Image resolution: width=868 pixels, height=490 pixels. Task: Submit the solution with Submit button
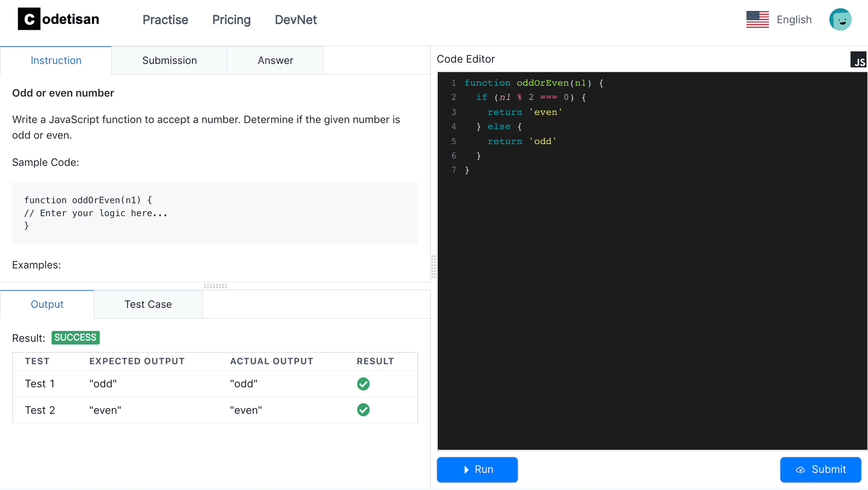pyautogui.click(x=821, y=470)
